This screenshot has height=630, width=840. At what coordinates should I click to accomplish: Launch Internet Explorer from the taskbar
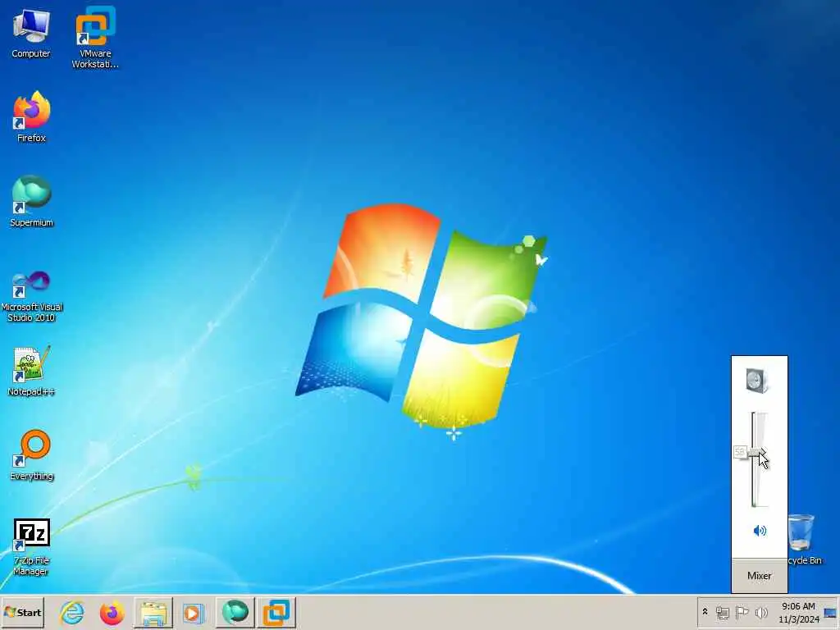[72, 612]
